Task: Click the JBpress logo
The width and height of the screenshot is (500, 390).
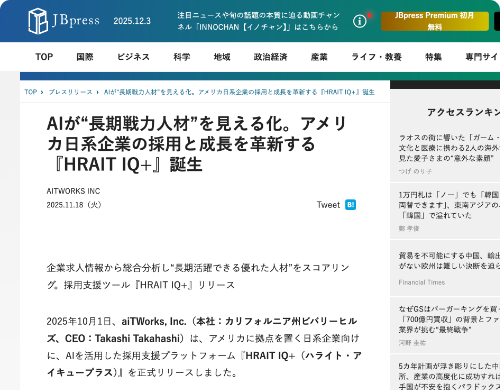Action: tap(64, 21)
